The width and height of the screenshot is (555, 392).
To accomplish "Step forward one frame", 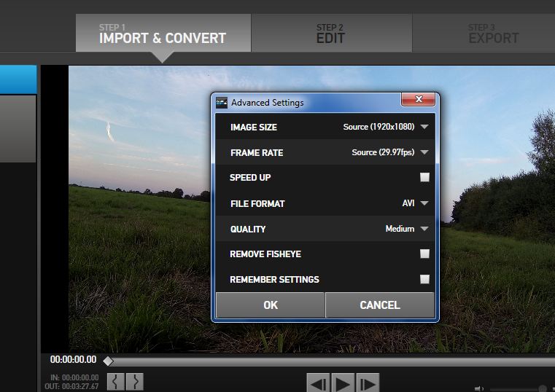I will pos(368,383).
